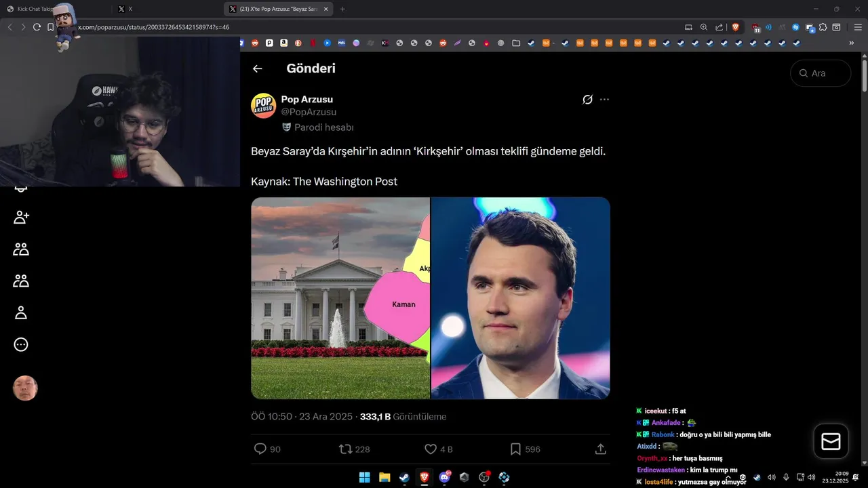Click the repost icon with 228 reposts
868x488 pixels.
pos(345,449)
